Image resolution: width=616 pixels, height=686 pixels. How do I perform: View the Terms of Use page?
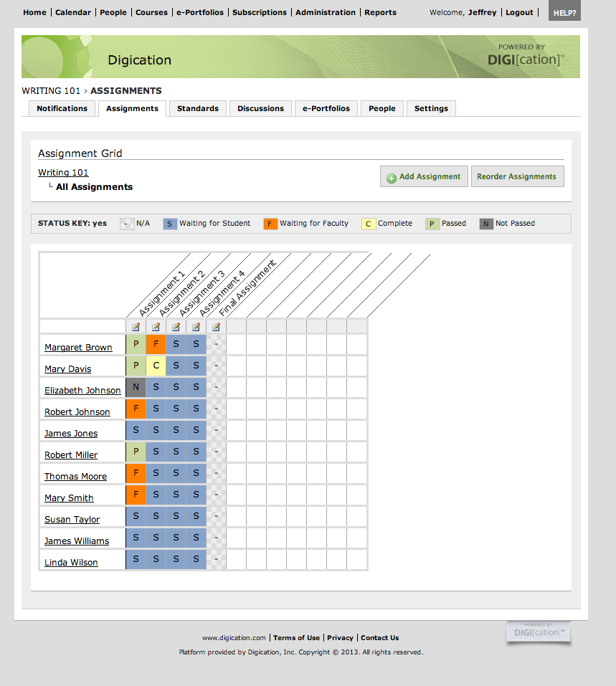[x=296, y=637]
